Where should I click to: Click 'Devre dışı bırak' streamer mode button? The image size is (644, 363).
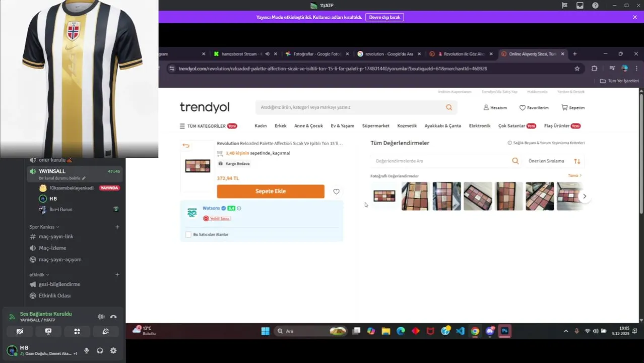[384, 17]
